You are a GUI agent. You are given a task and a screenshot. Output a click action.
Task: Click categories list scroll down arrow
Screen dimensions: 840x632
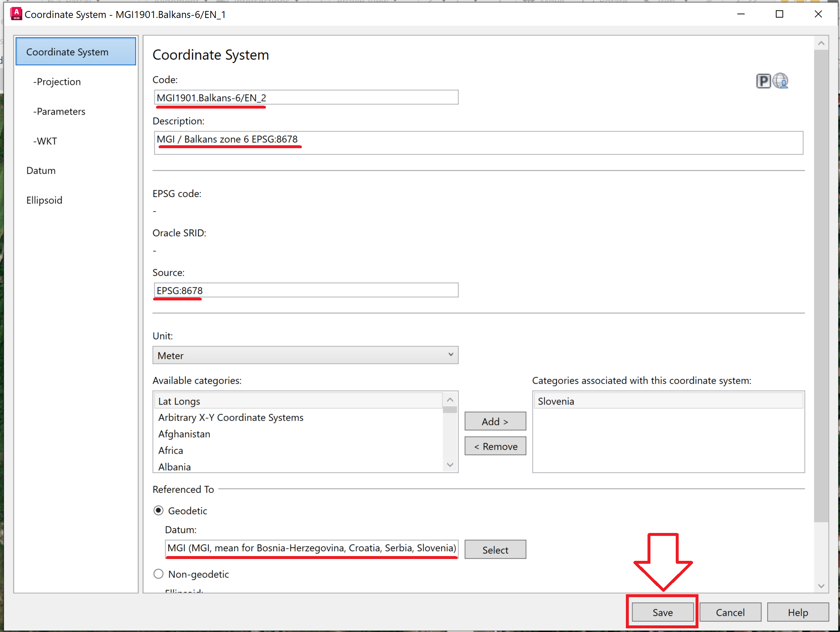point(450,465)
